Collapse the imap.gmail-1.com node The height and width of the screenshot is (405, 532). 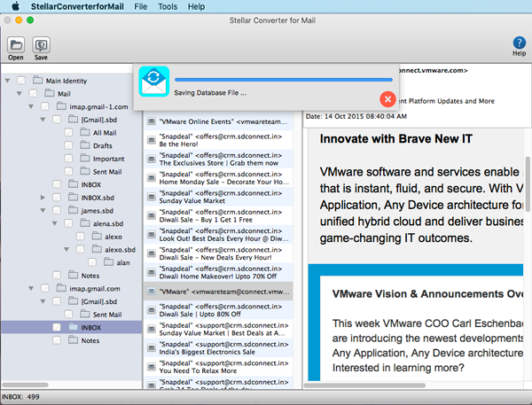(31, 106)
